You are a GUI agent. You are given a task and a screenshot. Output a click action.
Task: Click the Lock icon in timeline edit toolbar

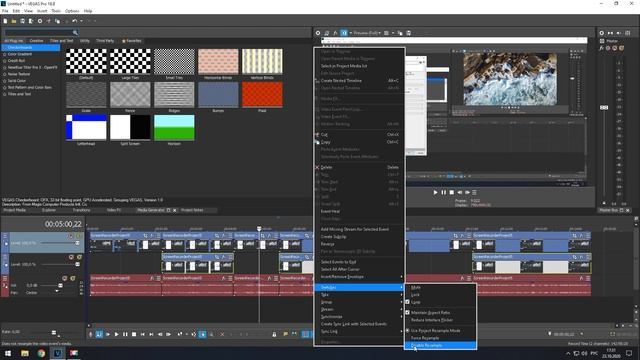pos(274,334)
